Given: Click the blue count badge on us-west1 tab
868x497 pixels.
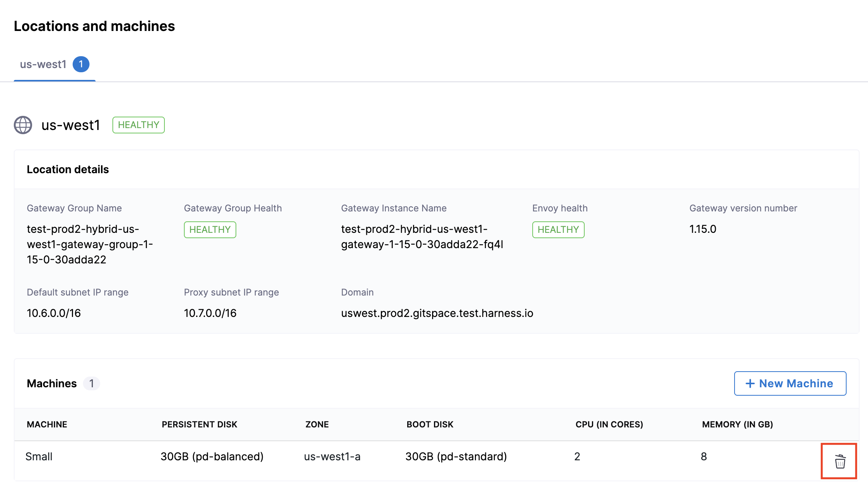Looking at the screenshot, I should [x=81, y=64].
